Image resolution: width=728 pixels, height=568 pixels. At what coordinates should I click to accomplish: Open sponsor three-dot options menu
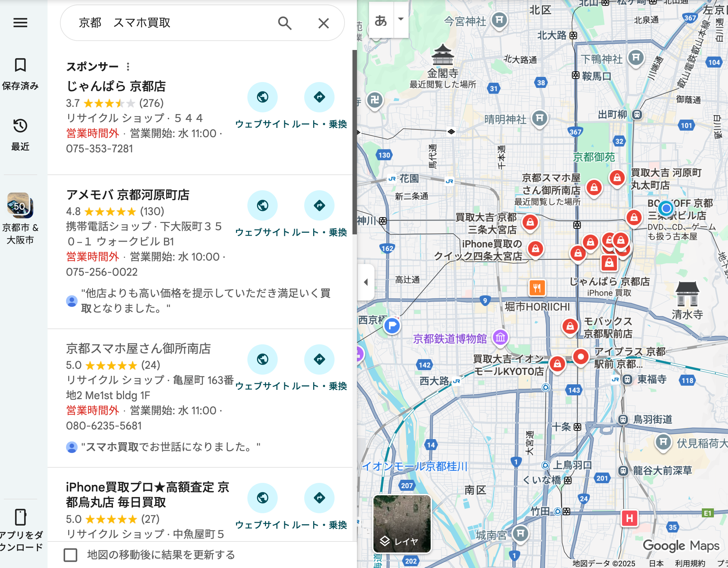point(128,66)
